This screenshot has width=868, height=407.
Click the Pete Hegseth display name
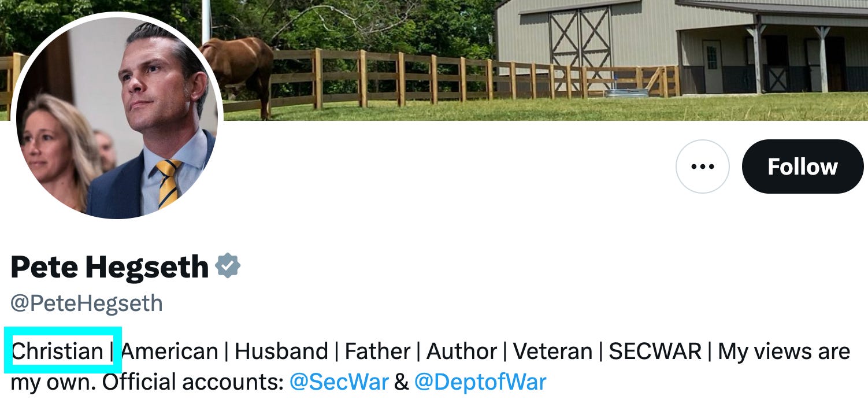(x=109, y=267)
